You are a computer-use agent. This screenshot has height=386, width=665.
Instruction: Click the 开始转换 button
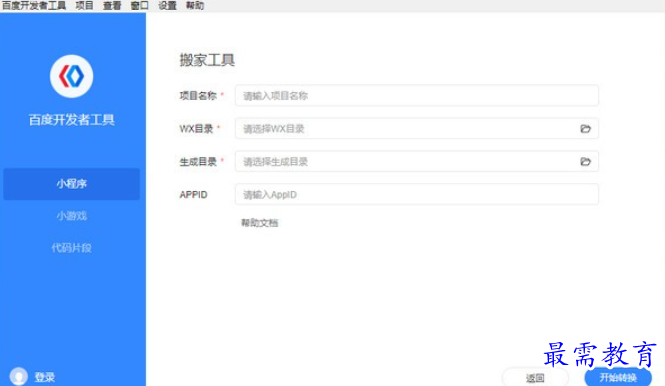click(x=618, y=377)
